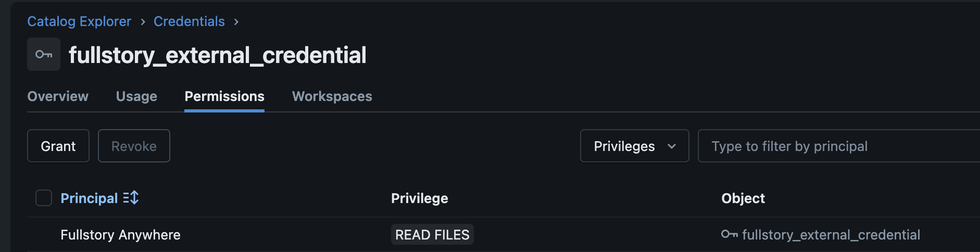Navigate to Catalog Explorer breadcrumb
The image size is (980, 252).
[79, 21]
